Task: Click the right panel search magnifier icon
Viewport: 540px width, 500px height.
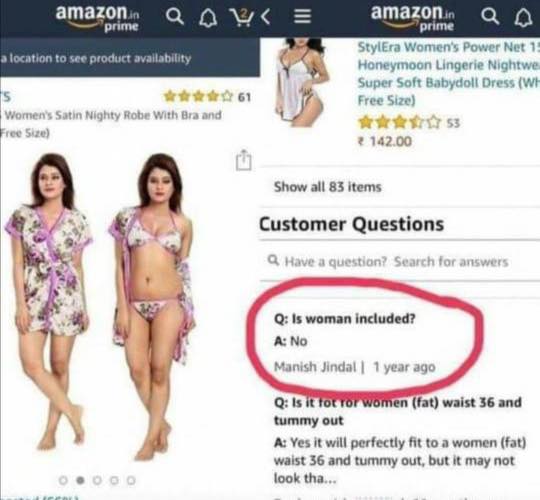Action: click(490, 17)
